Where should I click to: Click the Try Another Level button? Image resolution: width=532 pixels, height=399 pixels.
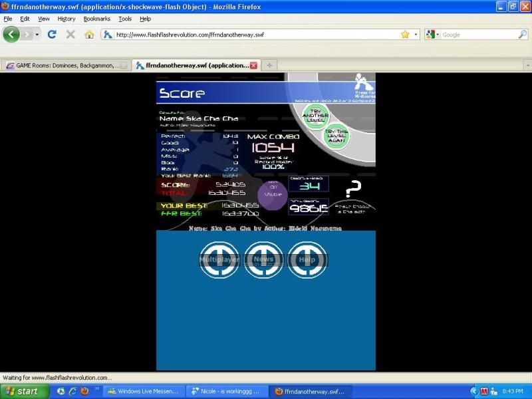tap(316, 116)
